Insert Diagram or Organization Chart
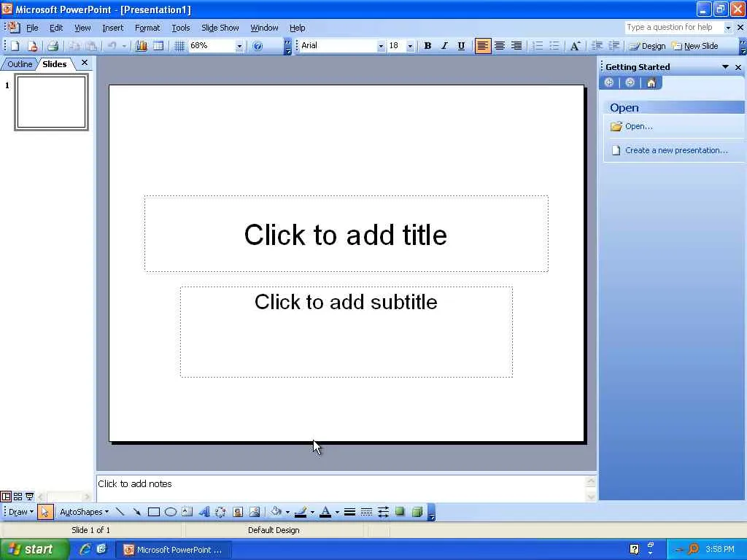 click(220, 512)
